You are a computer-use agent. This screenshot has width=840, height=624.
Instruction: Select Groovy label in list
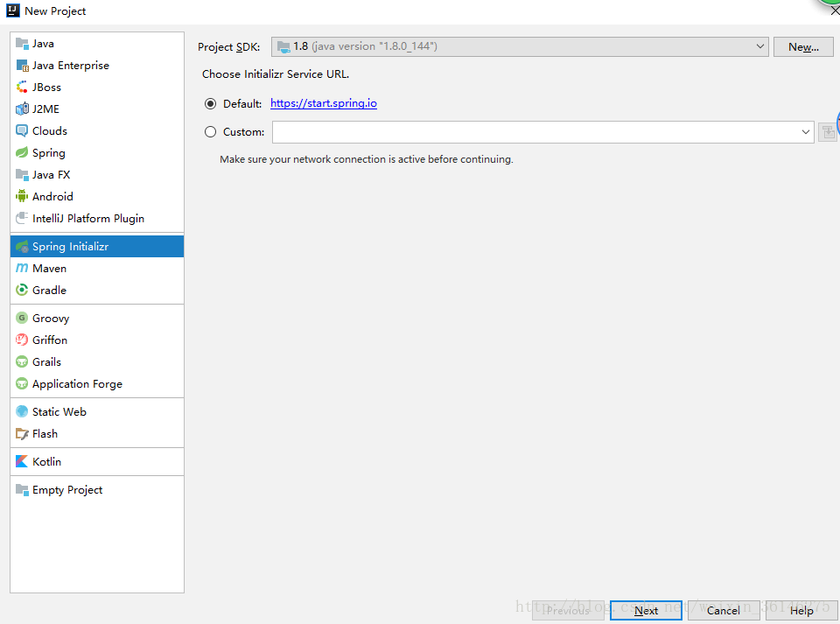tap(51, 319)
